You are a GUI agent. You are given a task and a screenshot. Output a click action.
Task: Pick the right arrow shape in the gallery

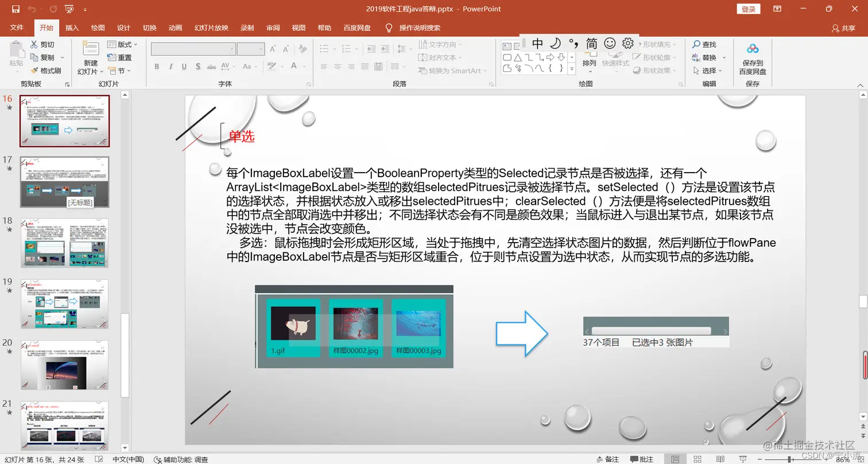click(x=550, y=57)
